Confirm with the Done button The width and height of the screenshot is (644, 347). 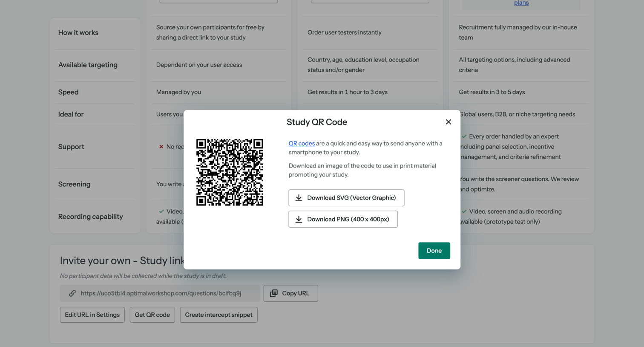[434, 251]
